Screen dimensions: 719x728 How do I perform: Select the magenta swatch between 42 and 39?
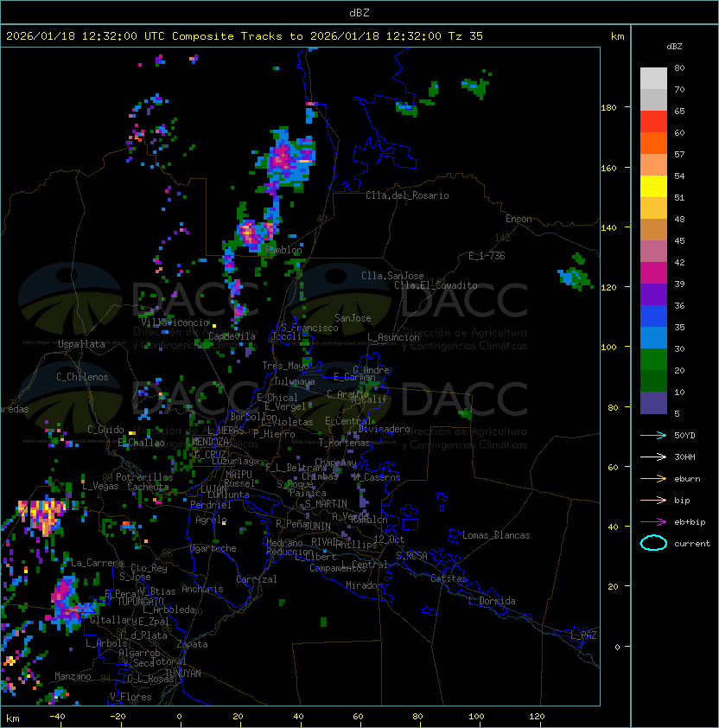coord(653,272)
